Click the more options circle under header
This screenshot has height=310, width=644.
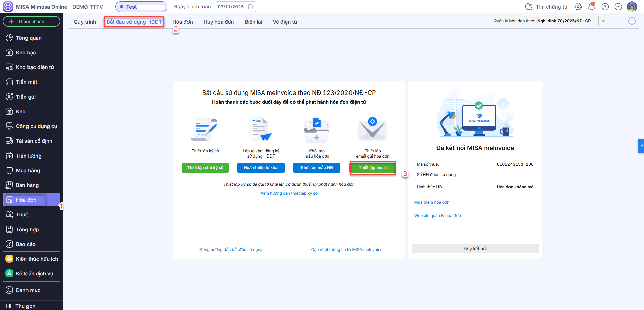pyautogui.click(x=632, y=21)
